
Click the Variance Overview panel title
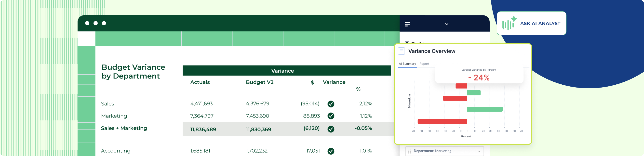pyautogui.click(x=432, y=51)
